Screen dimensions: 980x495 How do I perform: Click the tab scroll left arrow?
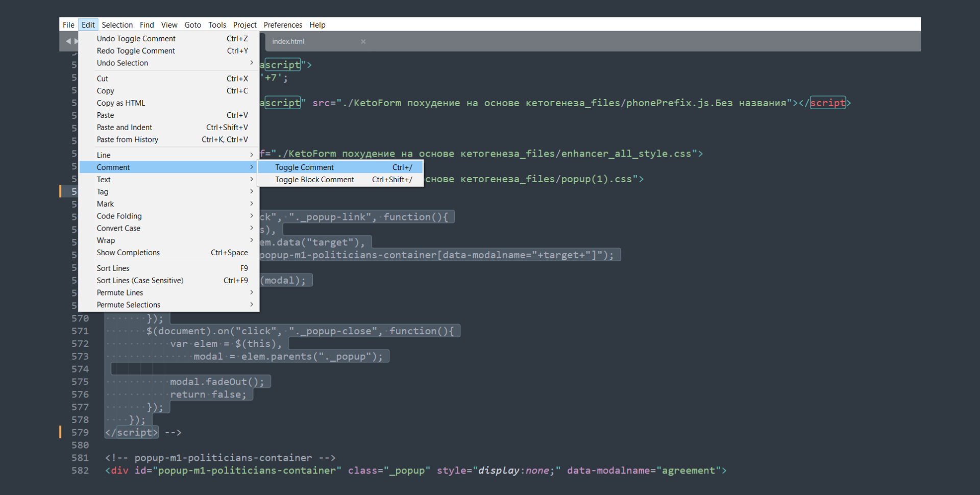point(68,41)
